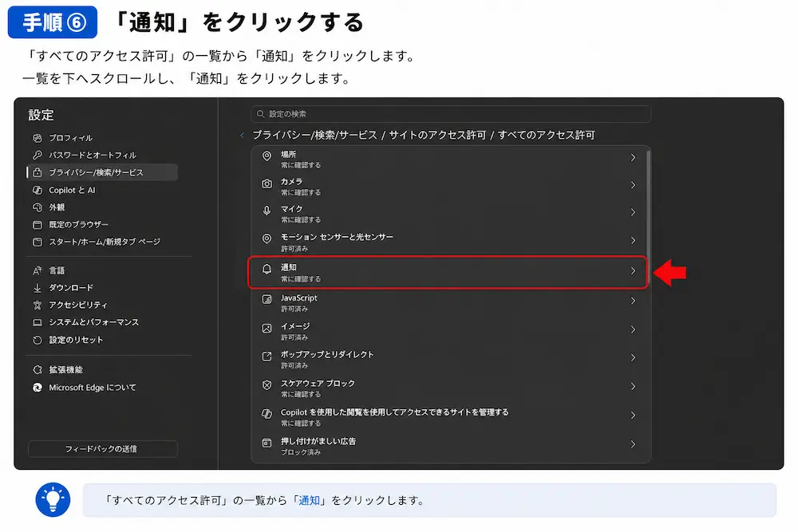This screenshot has width=798, height=532.
Task: Click フィードバックの送信 button
Action: click(x=103, y=449)
